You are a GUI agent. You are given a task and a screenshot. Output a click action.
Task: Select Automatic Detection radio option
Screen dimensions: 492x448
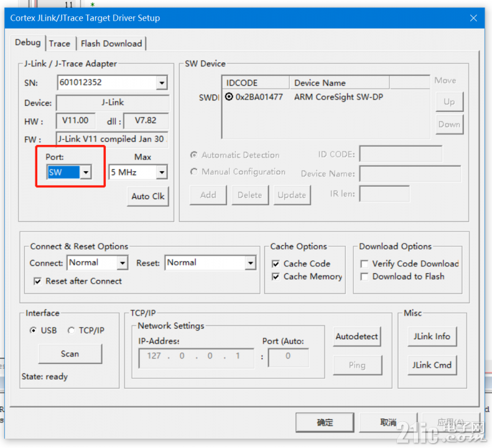(194, 155)
